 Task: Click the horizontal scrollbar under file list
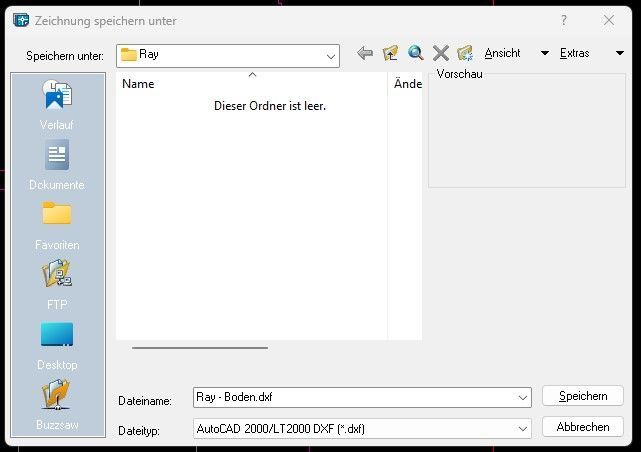(200, 348)
